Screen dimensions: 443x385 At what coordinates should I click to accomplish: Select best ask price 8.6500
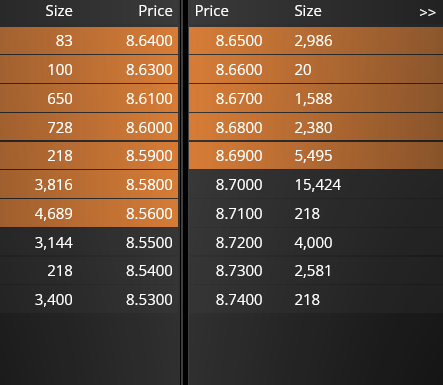point(239,41)
